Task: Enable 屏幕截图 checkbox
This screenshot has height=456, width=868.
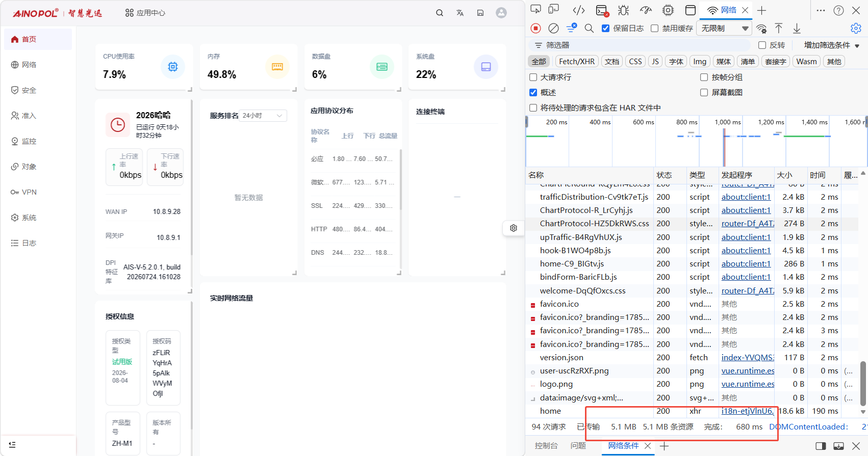Action: coord(704,93)
